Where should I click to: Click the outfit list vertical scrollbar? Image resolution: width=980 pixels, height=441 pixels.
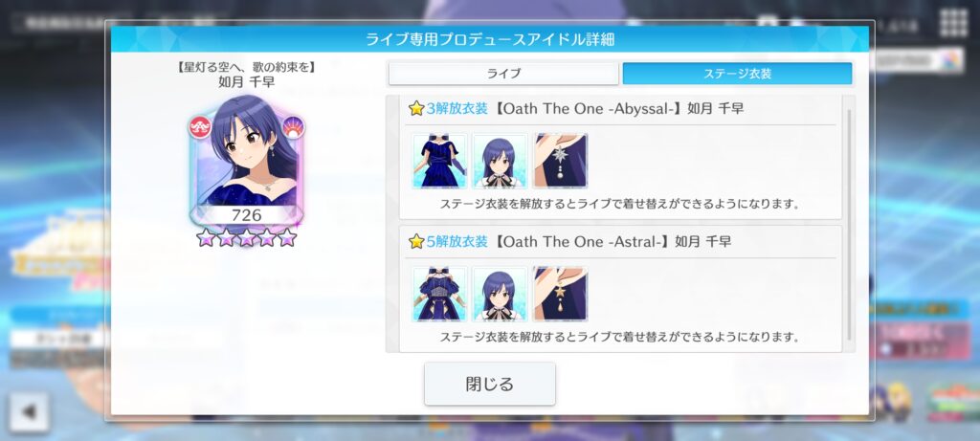pyautogui.click(x=849, y=225)
